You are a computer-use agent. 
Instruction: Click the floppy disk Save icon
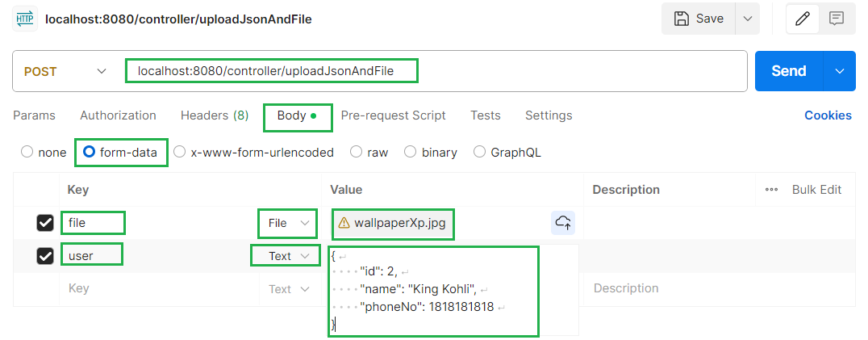click(682, 19)
